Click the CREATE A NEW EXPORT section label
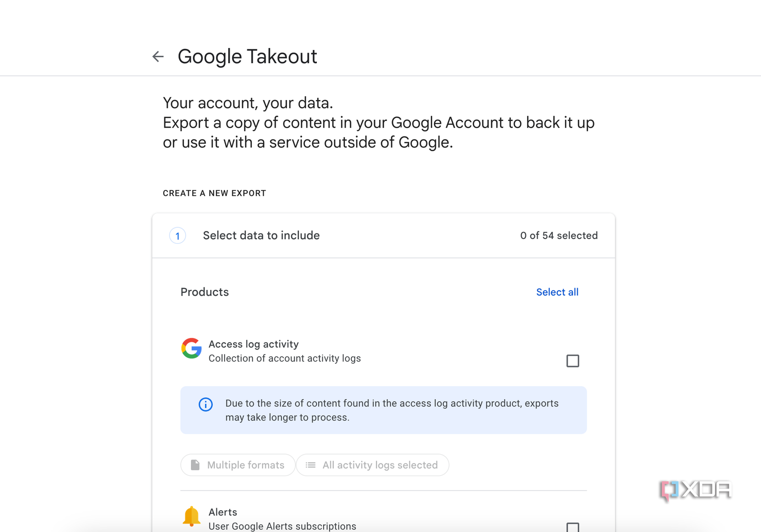The width and height of the screenshot is (761, 532). coord(214,193)
